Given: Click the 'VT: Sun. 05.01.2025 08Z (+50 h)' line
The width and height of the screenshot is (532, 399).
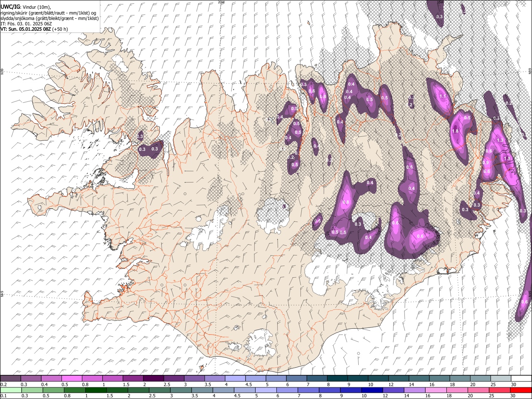Looking at the screenshot, I should 34,29.
